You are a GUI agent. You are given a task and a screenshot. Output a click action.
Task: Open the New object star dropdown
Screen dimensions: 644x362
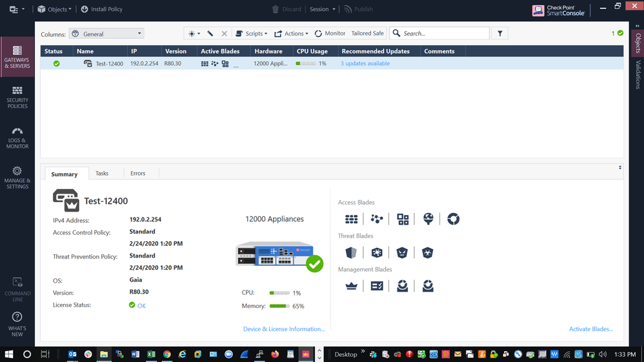pos(194,34)
